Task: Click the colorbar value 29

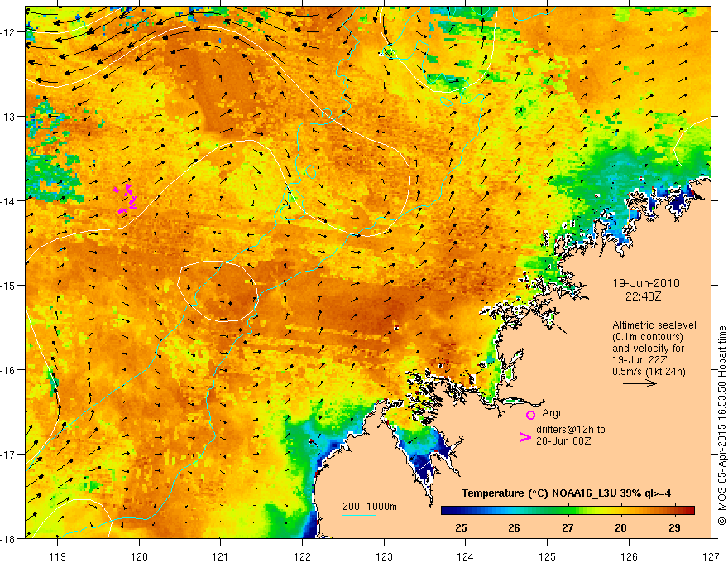Action: 674,527
